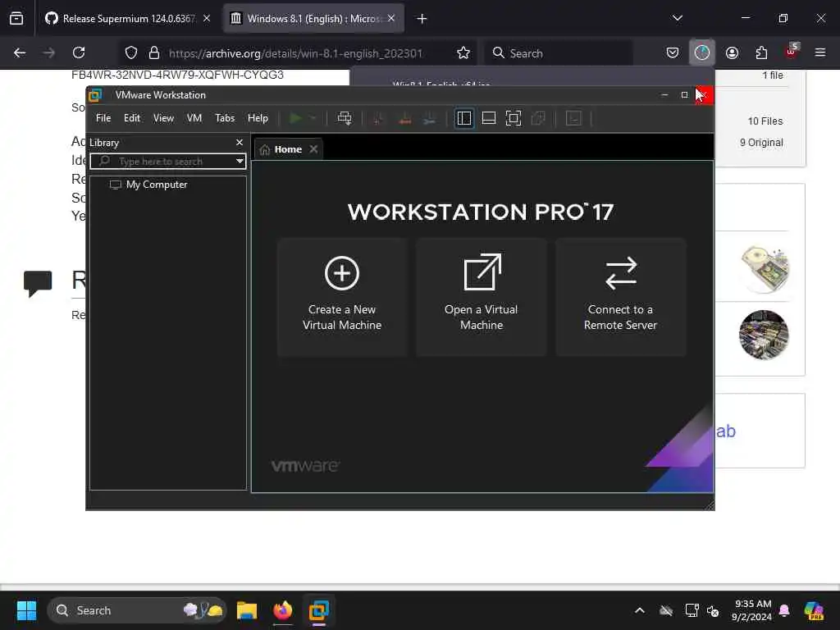Open the Help menu in VMware
Screen dimensions: 840x630
(258, 118)
